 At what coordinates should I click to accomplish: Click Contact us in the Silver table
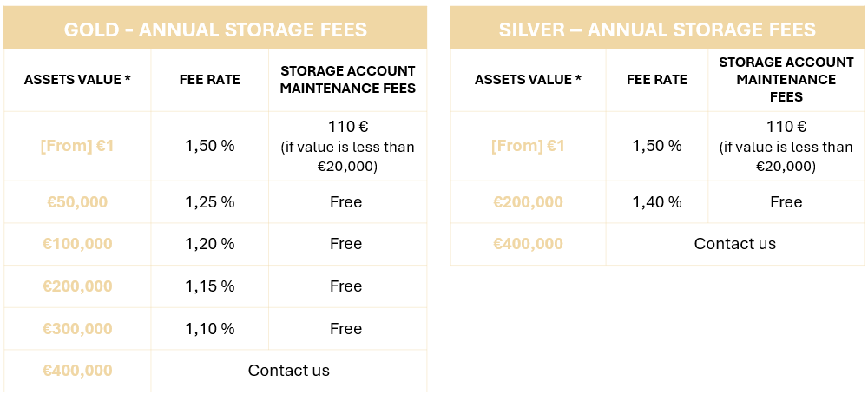[x=734, y=244]
